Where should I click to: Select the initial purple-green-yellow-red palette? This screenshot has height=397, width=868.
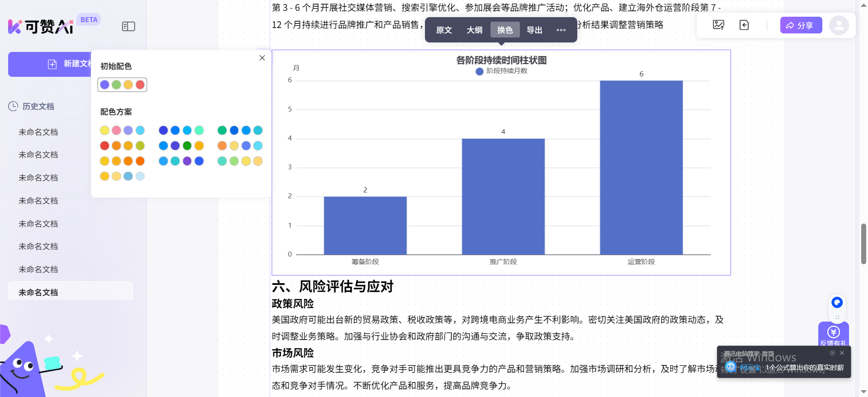(123, 84)
